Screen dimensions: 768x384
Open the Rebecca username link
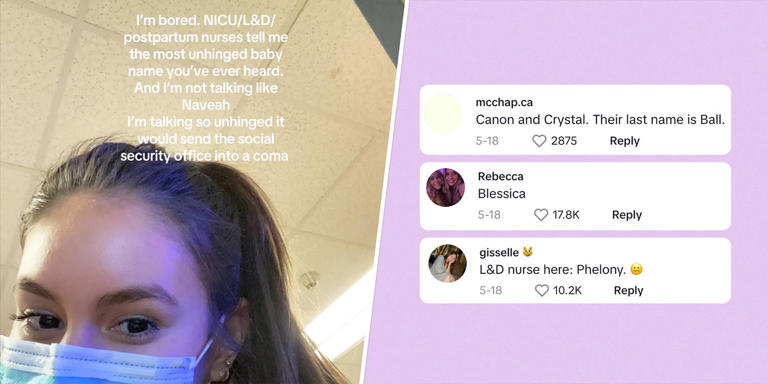(x=501, y=176)
